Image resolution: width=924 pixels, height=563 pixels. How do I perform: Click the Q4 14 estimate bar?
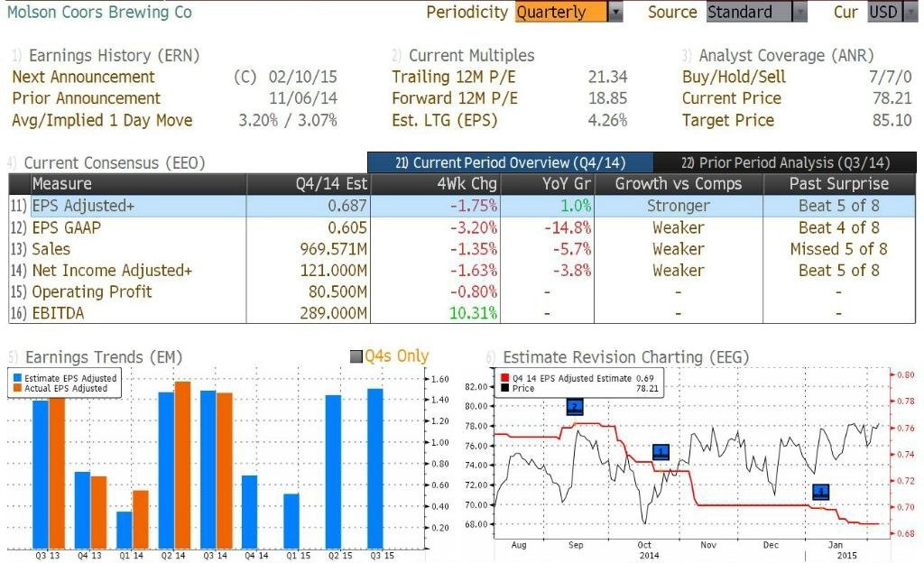click(x=249, y=512)
